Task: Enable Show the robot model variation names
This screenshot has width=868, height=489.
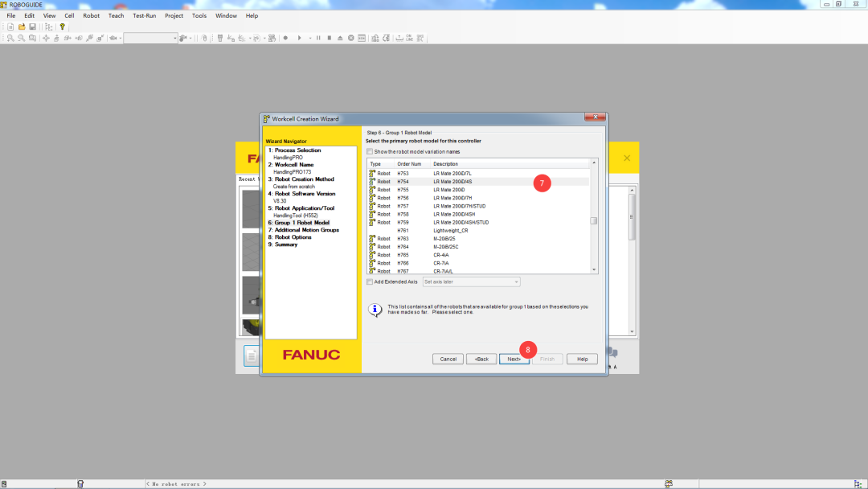Action: pos(370,152)
